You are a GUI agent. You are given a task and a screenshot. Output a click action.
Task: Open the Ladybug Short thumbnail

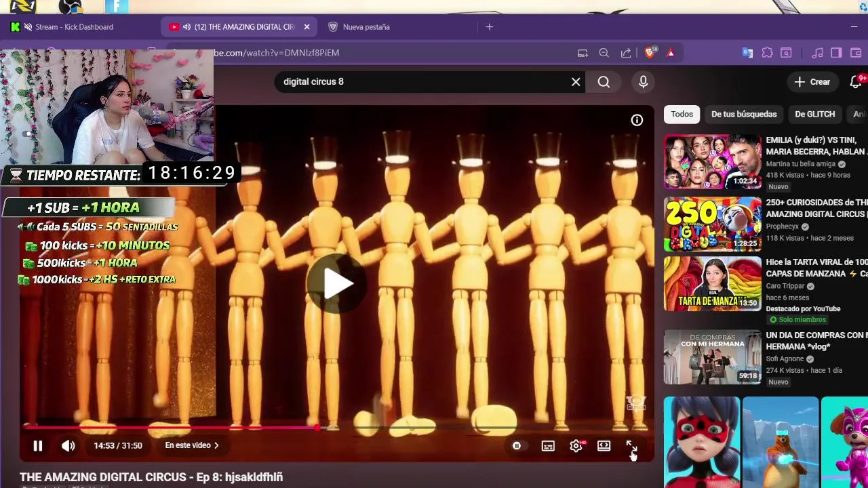701,442
